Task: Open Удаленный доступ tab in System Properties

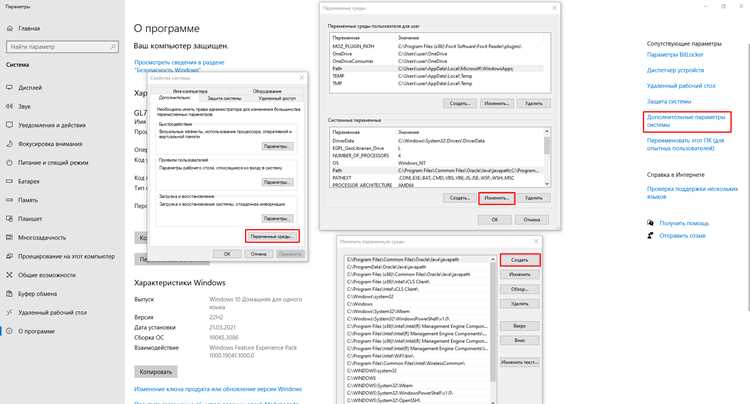Action: coord(277,98)
